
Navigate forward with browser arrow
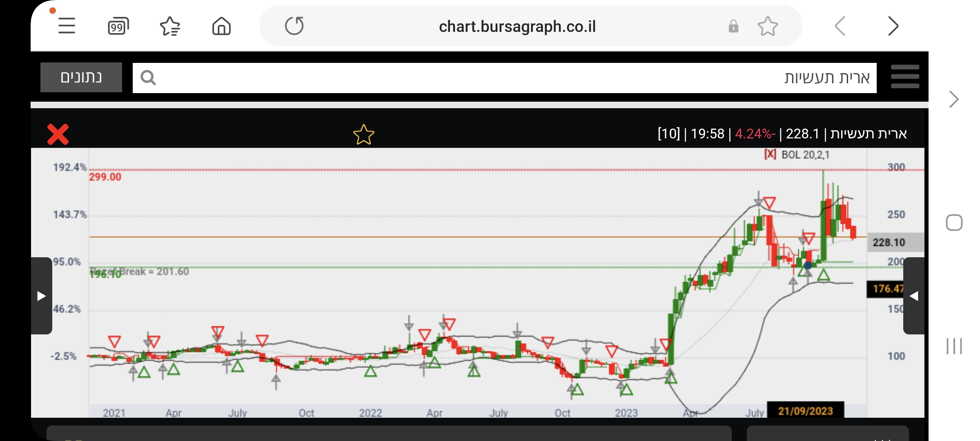[x=893, y=27]
